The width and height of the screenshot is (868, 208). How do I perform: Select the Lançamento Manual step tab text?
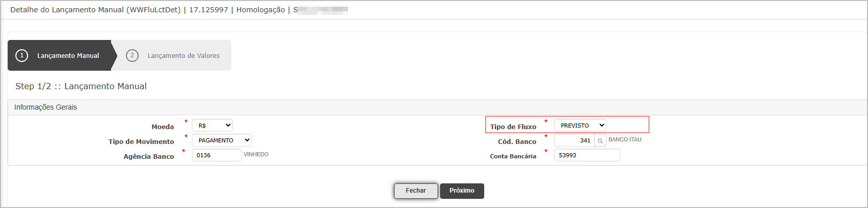68,56
